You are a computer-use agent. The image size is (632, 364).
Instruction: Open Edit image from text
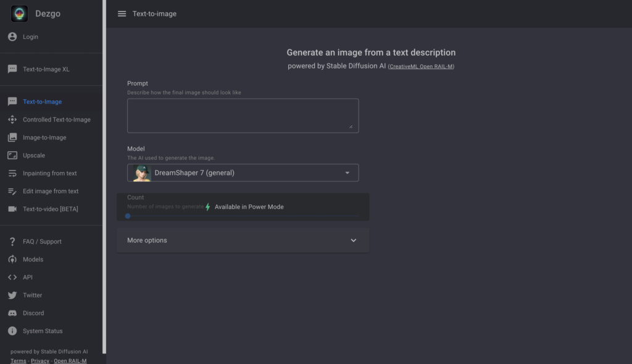click(x=51, y=191)
